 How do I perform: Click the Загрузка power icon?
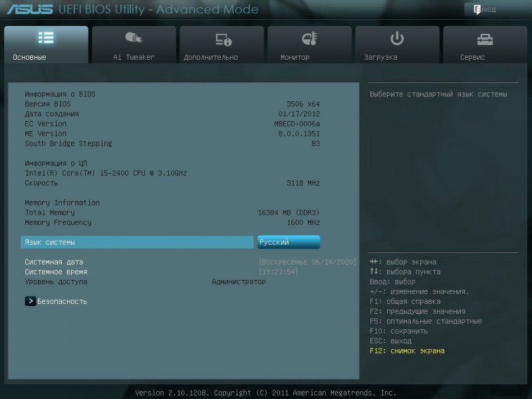click(x=397, y=39)
